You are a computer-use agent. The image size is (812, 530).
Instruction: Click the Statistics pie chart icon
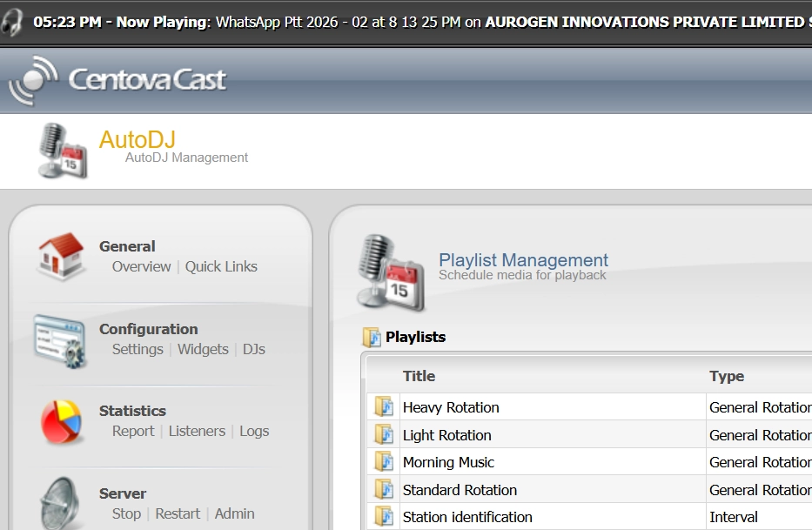coord(61,422)
